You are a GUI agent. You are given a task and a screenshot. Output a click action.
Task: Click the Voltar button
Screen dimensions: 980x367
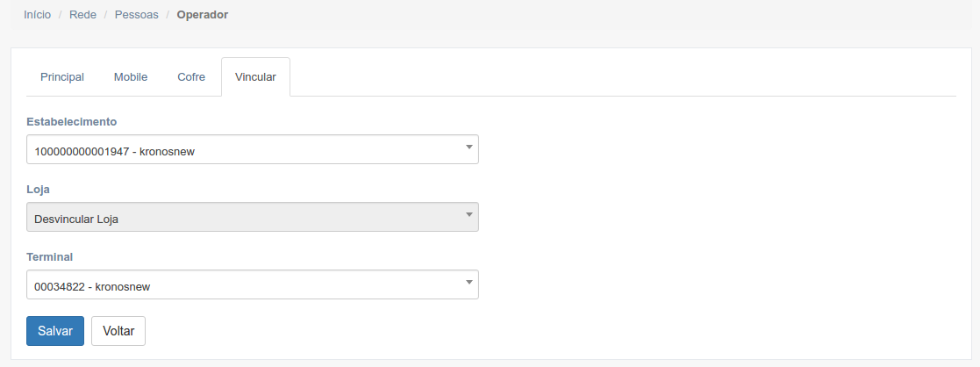tap(118, 331)
